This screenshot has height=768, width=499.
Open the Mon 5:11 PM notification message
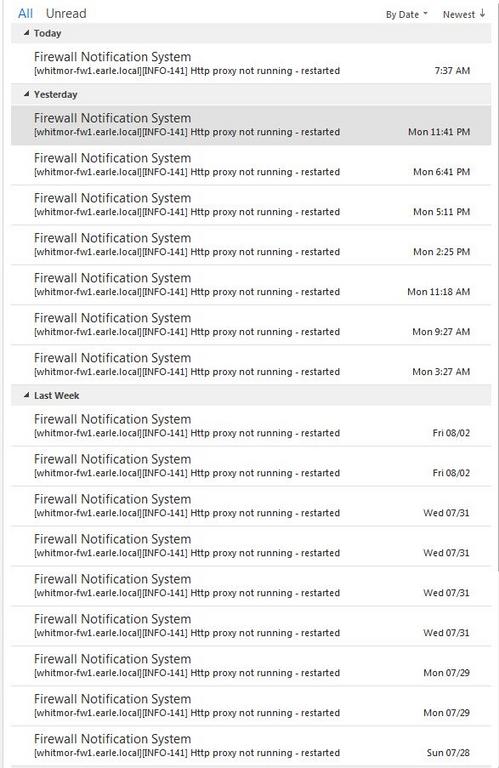click(251, 205)
